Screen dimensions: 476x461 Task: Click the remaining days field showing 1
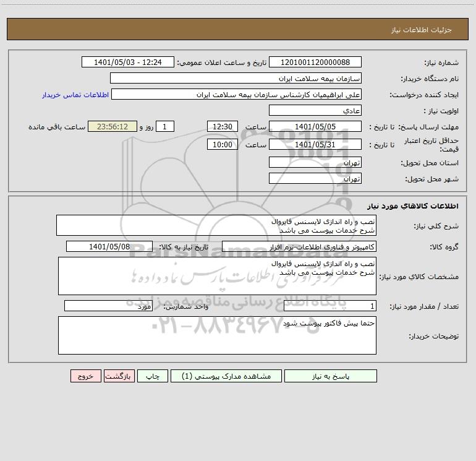tap(165, 126)
